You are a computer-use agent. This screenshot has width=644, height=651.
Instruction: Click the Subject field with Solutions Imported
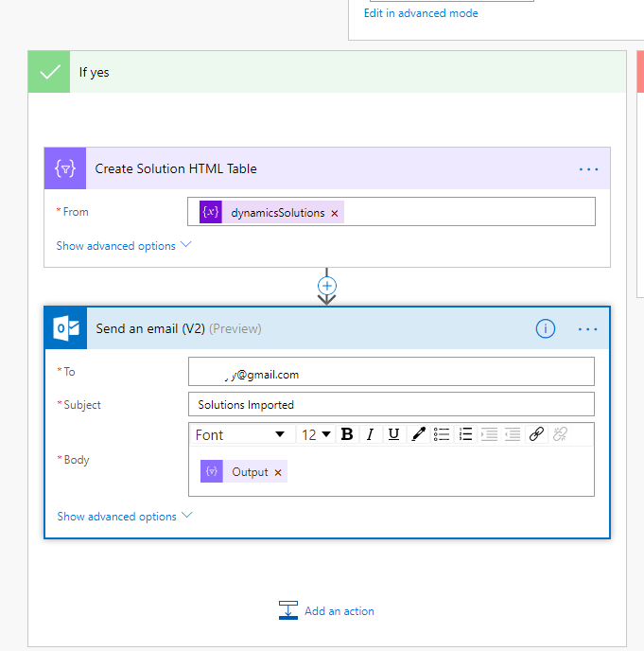click(391, 405)
